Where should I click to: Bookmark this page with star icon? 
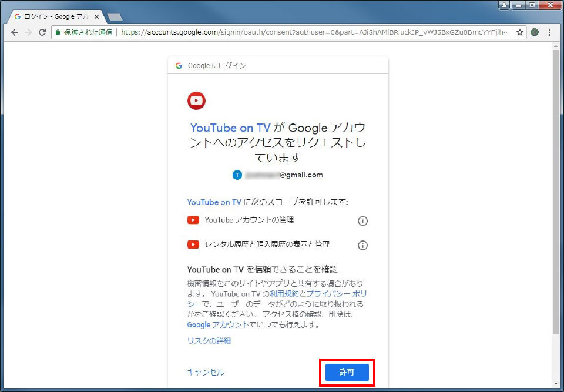[519, 32]
